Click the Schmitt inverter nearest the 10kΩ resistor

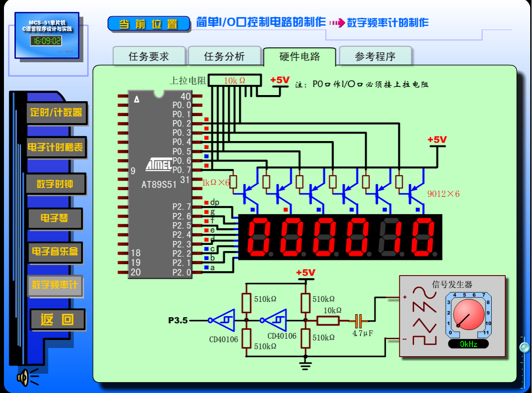[x=273, y=320]
